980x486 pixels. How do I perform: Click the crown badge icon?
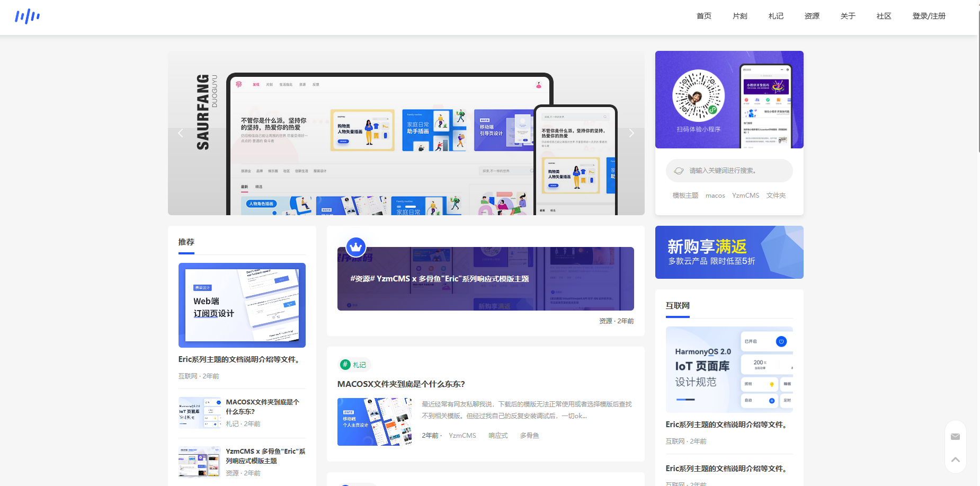click(x=356, y=247)
